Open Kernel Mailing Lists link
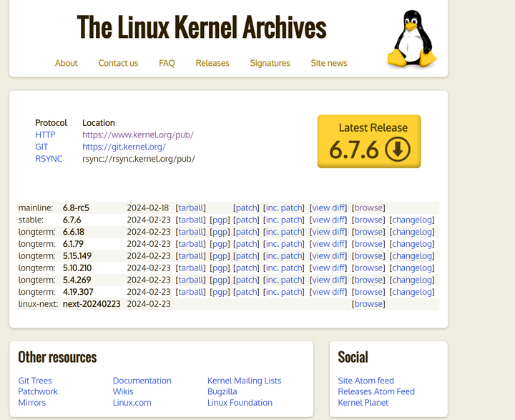 tap(245, 381)
